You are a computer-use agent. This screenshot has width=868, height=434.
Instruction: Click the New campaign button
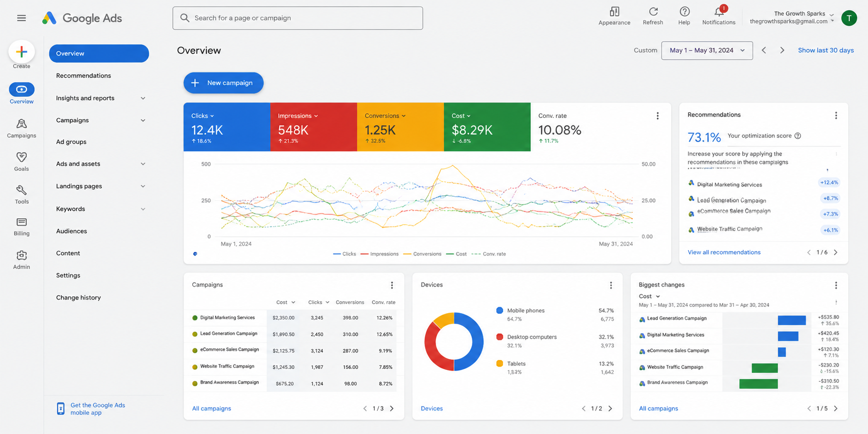223,83
